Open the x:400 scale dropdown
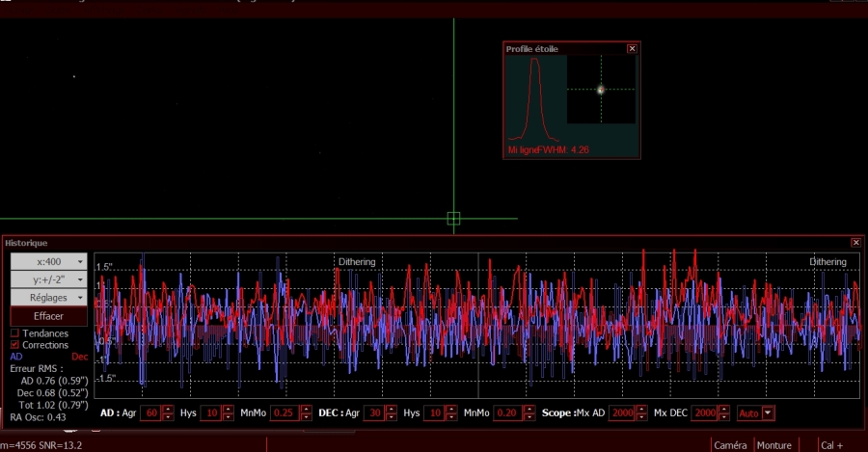 (49, 261)
